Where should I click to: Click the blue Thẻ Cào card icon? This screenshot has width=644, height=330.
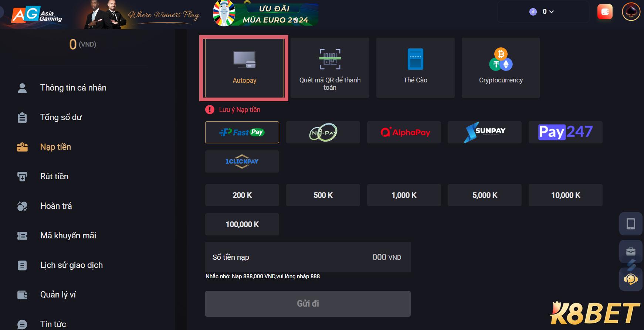tap(416, 59)
